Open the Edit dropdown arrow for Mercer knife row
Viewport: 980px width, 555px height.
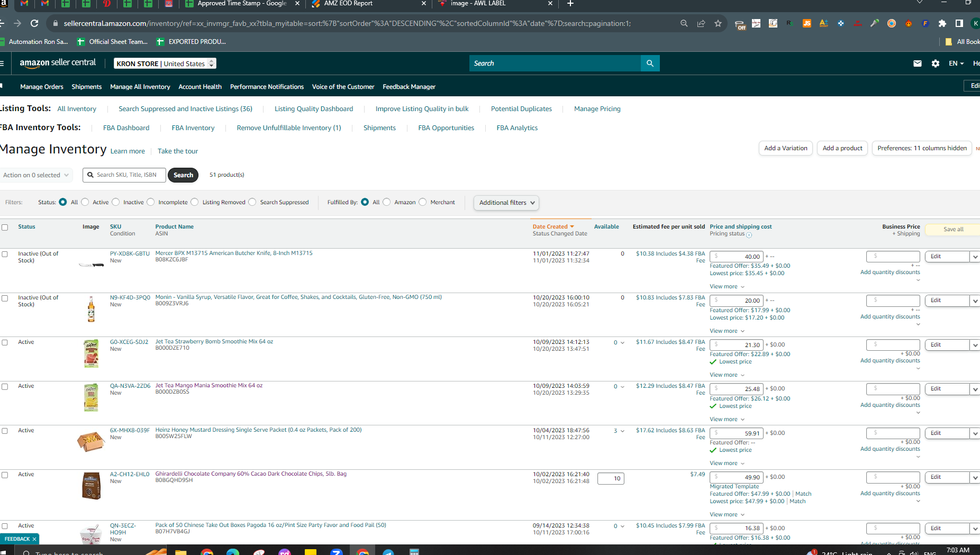coord(975,257)
